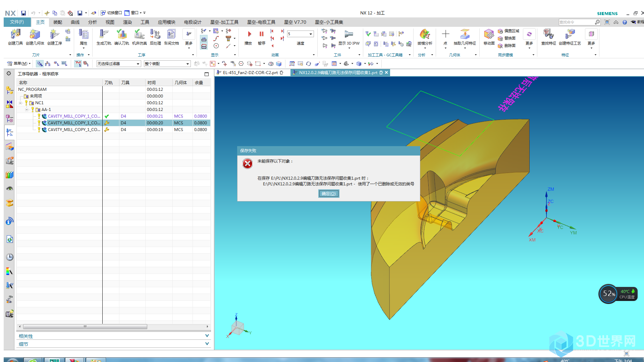The image size is (644, 362).
Task: Open the 文件(F) menu
Action: coord(17,22)
